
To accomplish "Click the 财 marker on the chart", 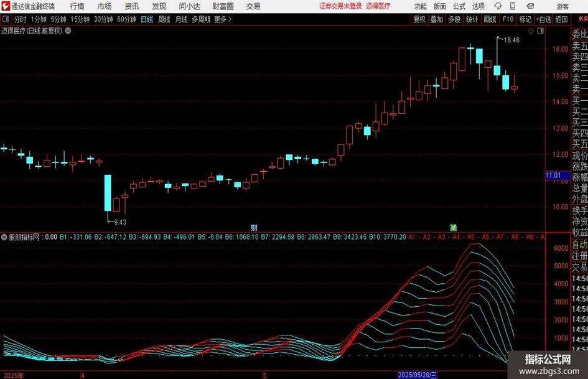I will coord(254,227).
